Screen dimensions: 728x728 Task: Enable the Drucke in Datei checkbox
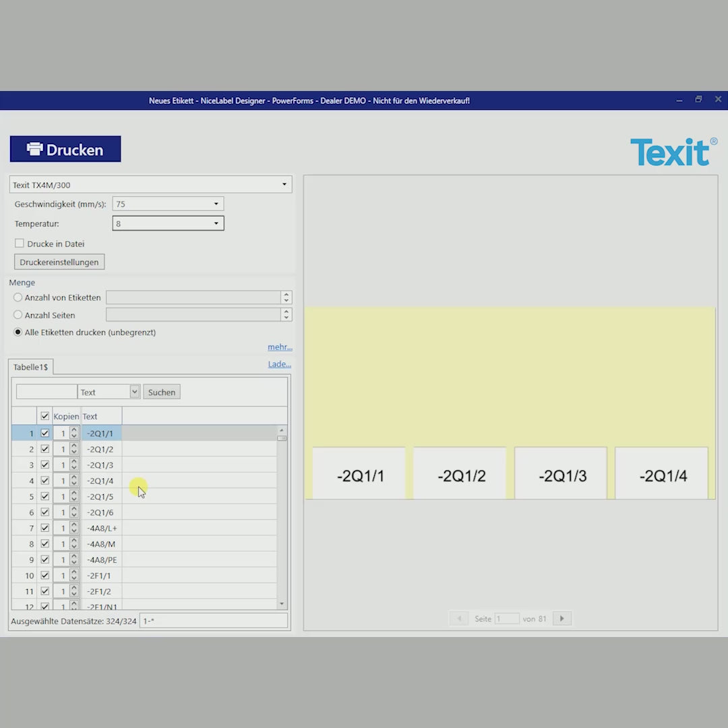pyautogui.click(x=20, y=243)
